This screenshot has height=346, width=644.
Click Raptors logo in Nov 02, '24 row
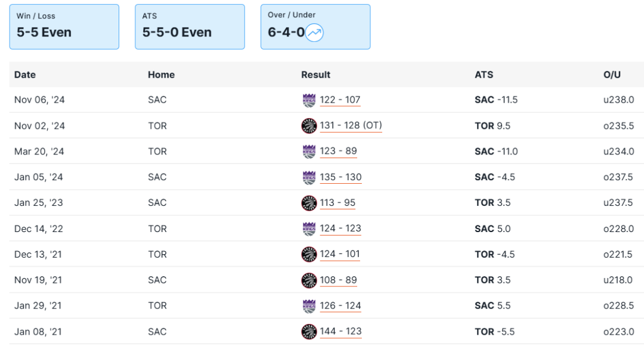[309, 126]
